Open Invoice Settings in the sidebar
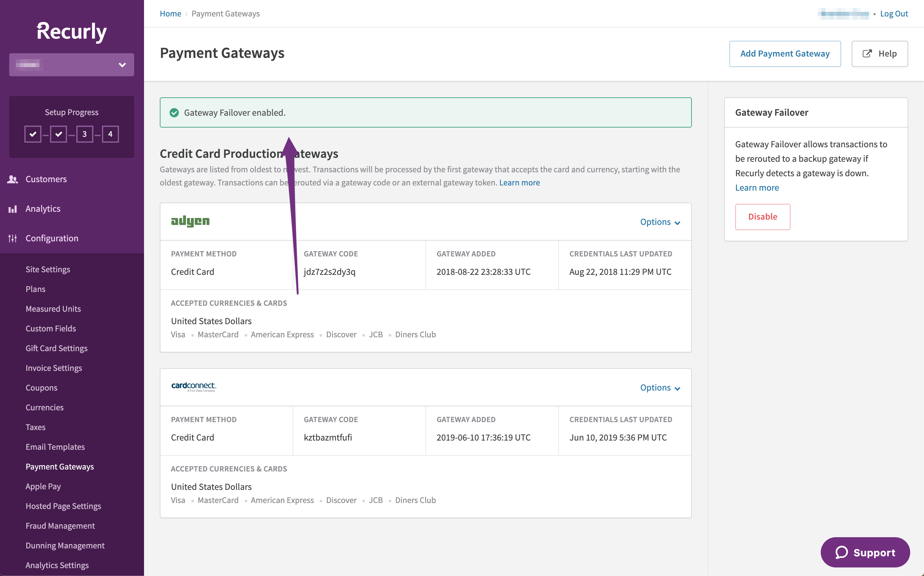Screen dimensions: 924x576 (54, 368)
